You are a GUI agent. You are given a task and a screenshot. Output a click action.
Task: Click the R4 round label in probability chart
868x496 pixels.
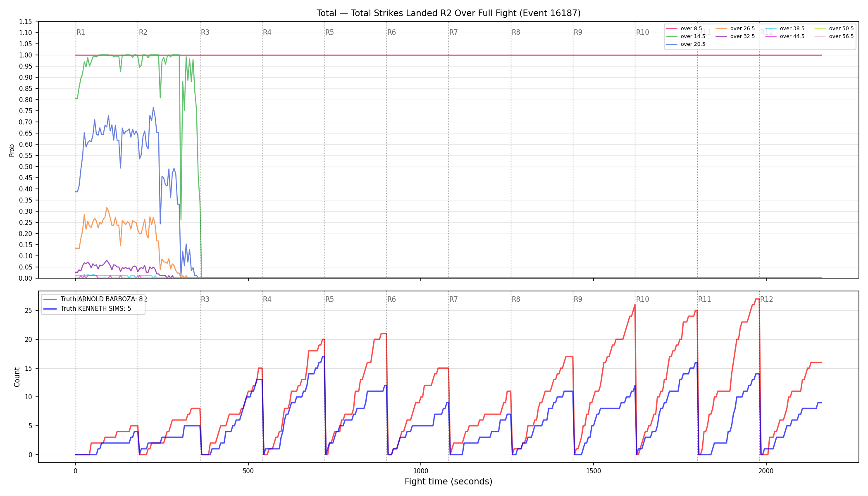(267, 32)
